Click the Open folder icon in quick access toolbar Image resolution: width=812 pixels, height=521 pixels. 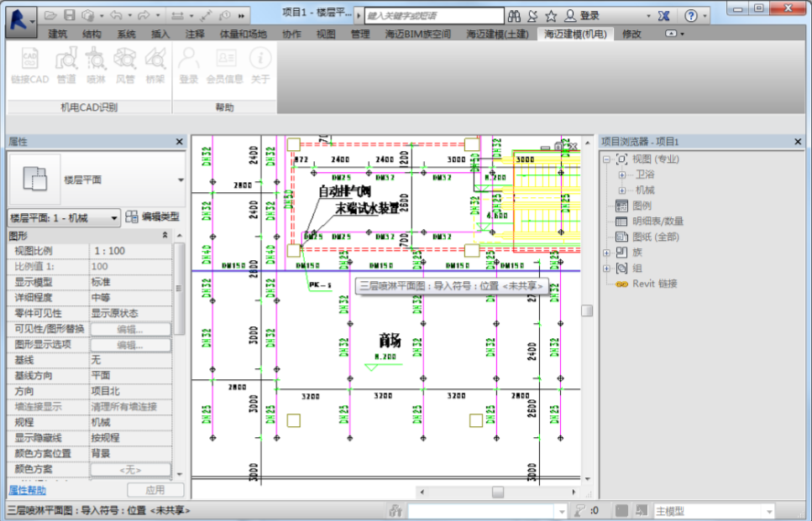click(x=50, y=16)
